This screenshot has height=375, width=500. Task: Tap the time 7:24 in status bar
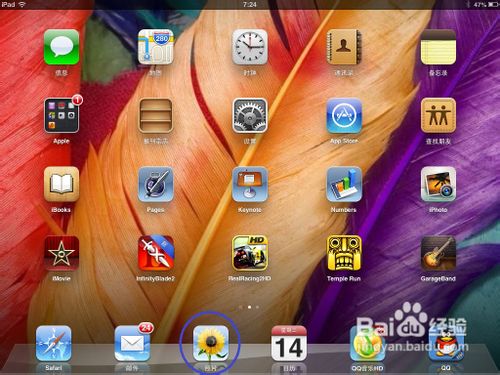tap(250, 5)
